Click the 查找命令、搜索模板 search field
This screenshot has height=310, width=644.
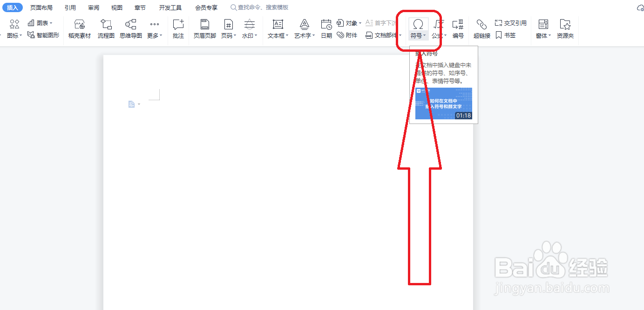tap(259, 7)
